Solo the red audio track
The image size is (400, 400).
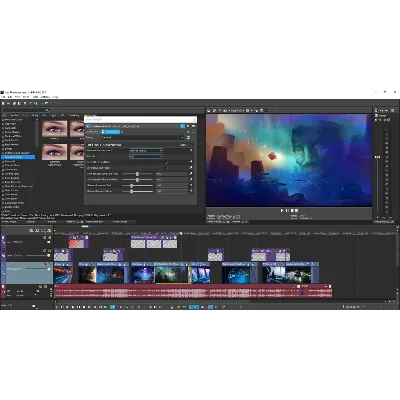[45, 286]
